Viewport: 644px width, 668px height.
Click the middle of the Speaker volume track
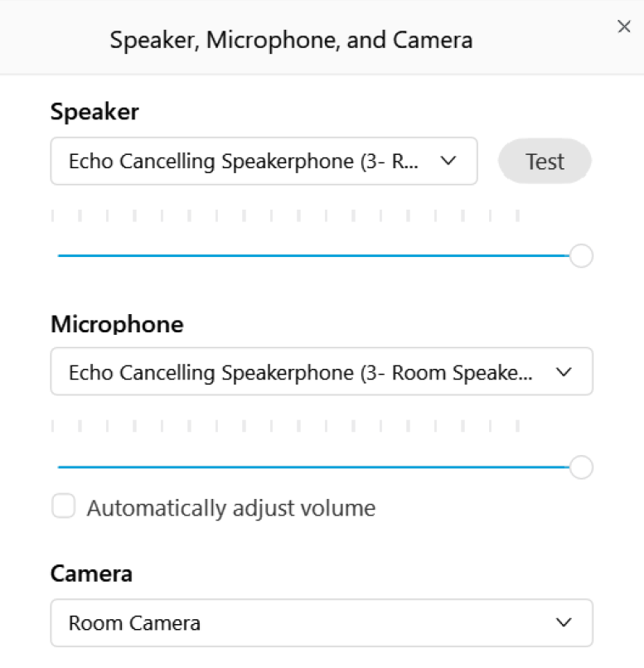(315, 256)
